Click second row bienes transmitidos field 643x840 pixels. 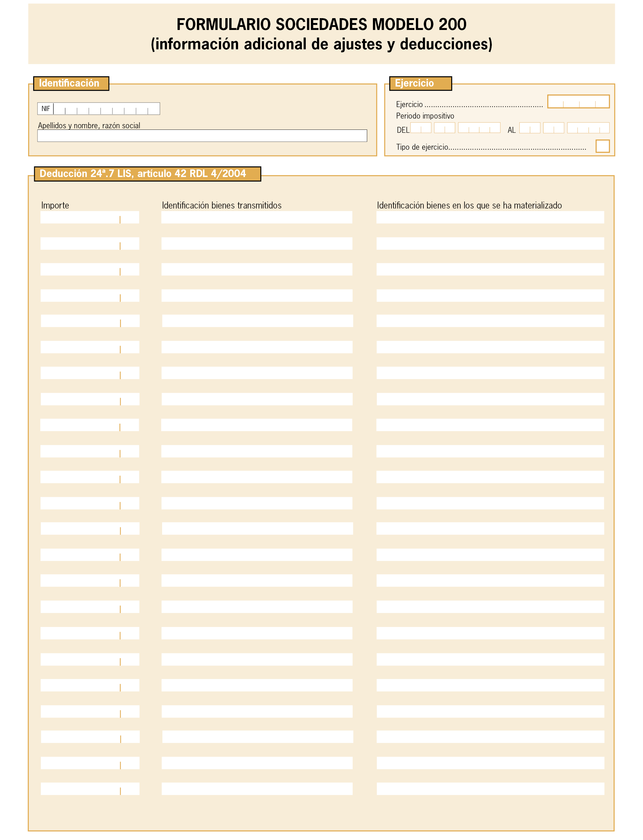257,244
